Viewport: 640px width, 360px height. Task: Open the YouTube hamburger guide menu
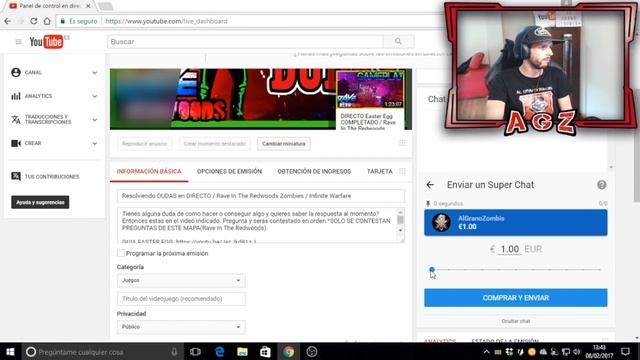tap(18, 42)
